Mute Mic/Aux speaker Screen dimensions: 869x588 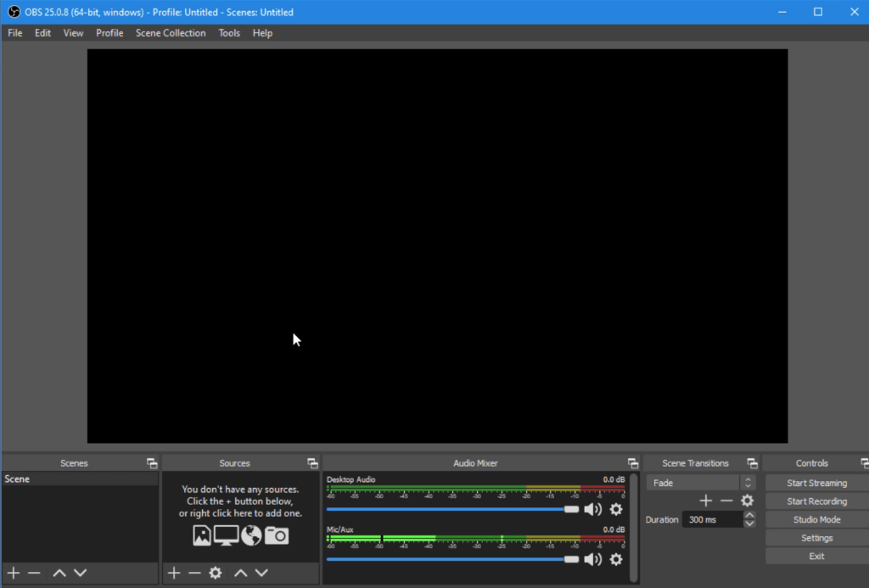[593, 559]
